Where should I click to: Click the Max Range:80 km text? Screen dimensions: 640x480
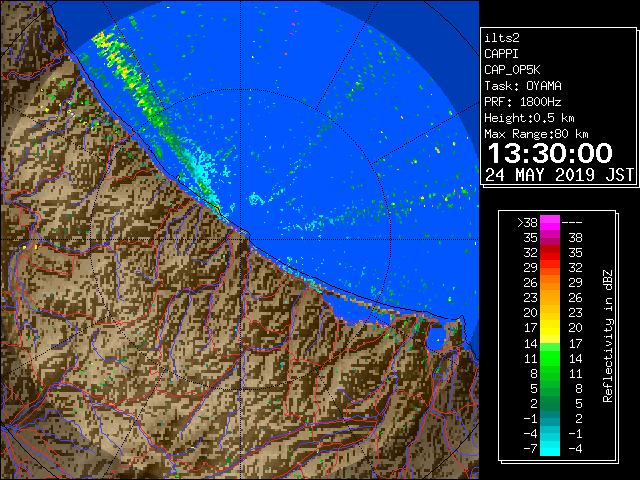536,134
